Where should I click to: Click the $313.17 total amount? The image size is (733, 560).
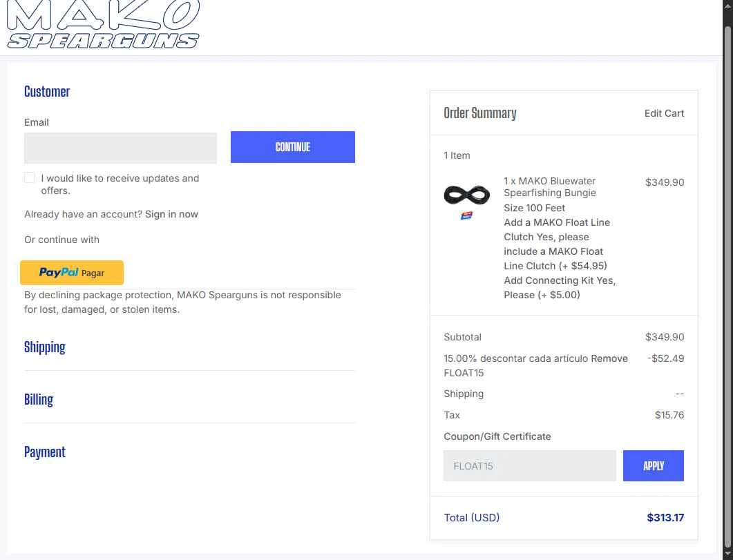pyautogui.click(x=665, y=517)
